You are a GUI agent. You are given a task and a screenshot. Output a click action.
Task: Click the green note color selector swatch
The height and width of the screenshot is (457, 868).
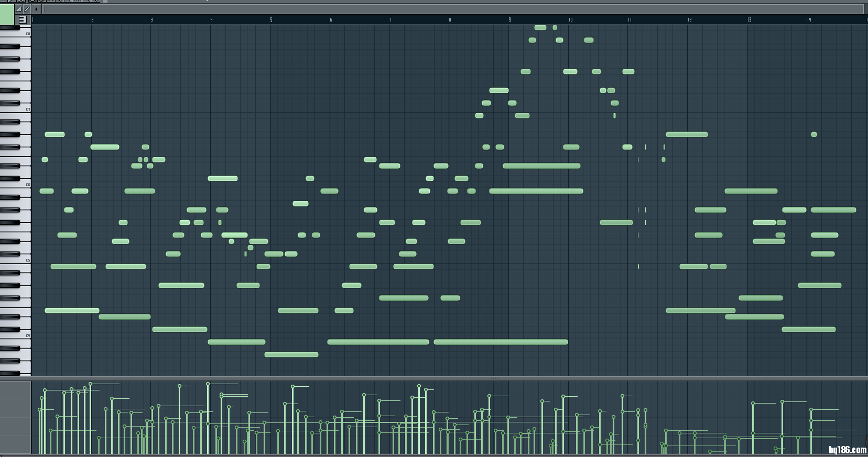coord(7,14)
